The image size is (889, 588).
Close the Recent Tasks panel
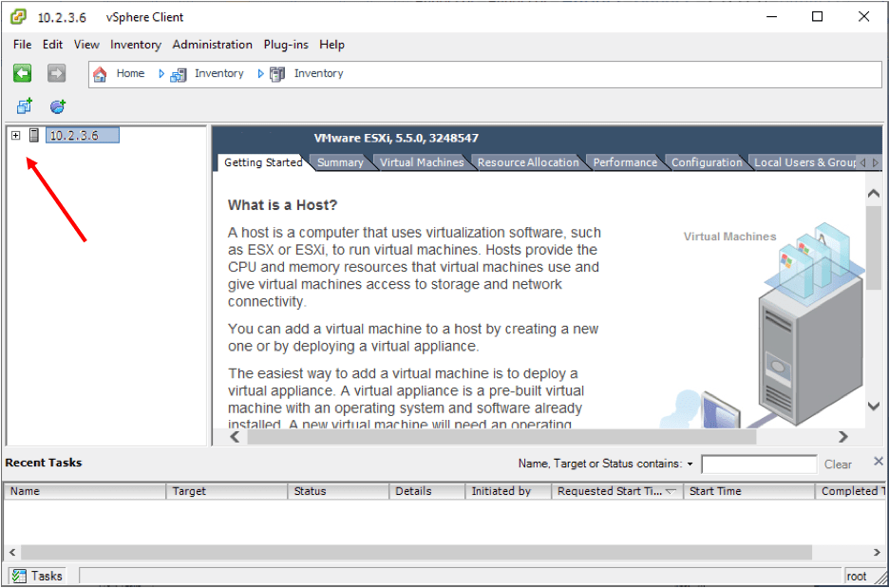coord(879,461)
